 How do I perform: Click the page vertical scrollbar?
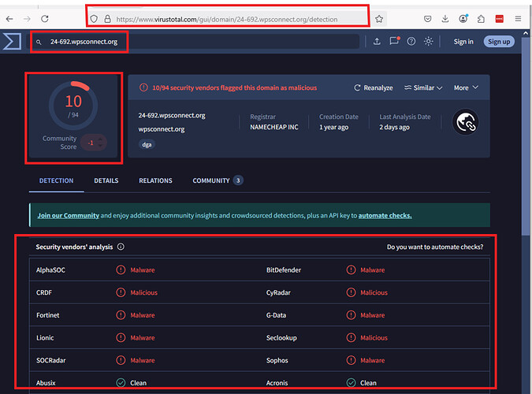(x=526, y=136)
